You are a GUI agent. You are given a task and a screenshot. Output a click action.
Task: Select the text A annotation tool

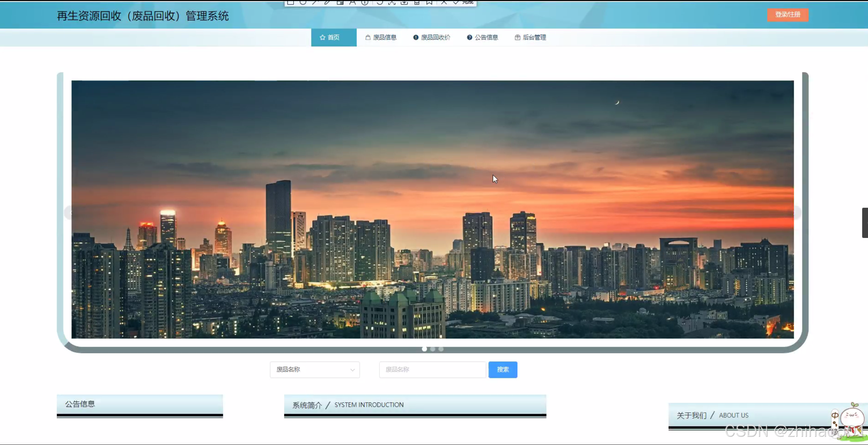352,2
